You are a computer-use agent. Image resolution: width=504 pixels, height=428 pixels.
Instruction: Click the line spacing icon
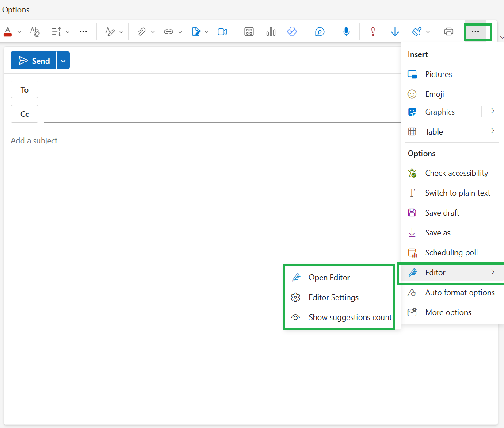(57, 31)
